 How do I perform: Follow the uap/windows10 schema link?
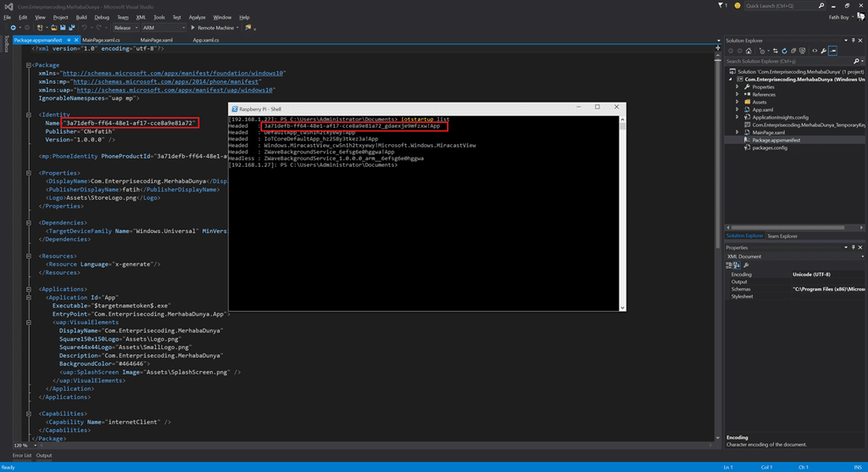tap(175, 90)
